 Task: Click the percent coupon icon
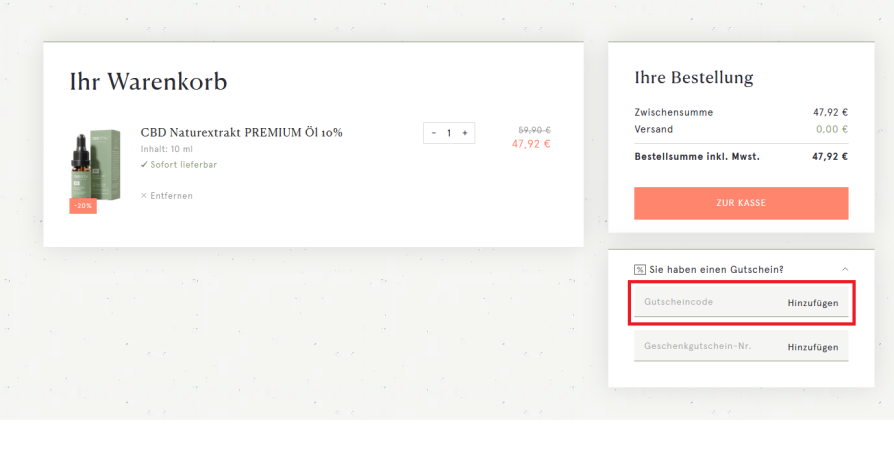tap(640, 270)
